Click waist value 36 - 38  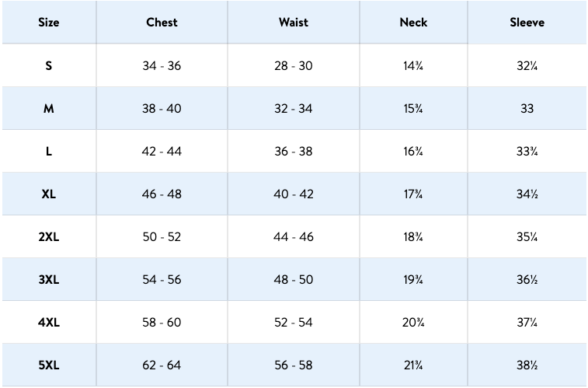pyautogui.click(x=293, y=152)
